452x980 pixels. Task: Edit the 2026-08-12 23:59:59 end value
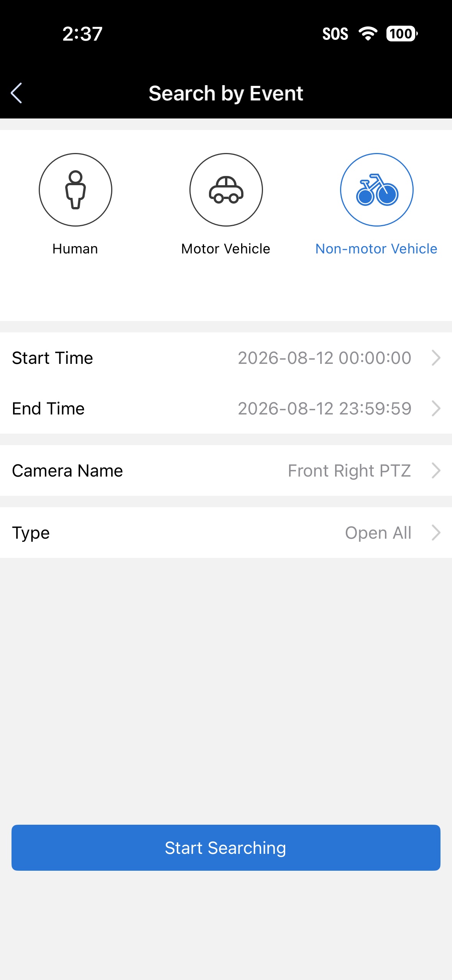tap(324, 408)
